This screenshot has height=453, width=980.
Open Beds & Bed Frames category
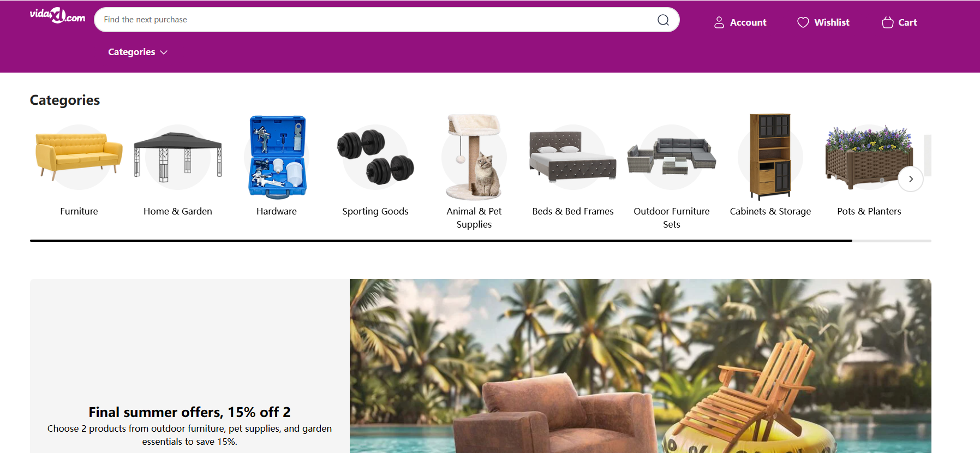coord(573,211)
